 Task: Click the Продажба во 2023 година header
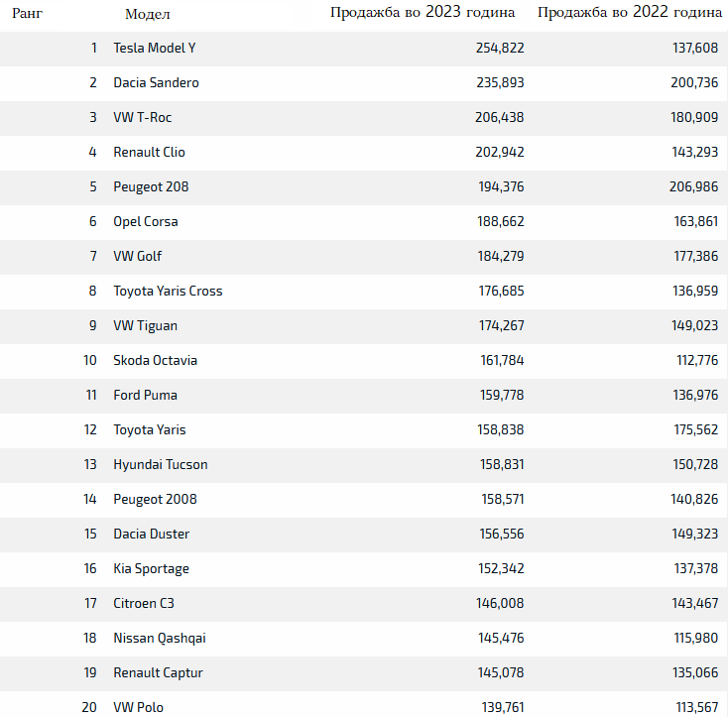(423, 13)
